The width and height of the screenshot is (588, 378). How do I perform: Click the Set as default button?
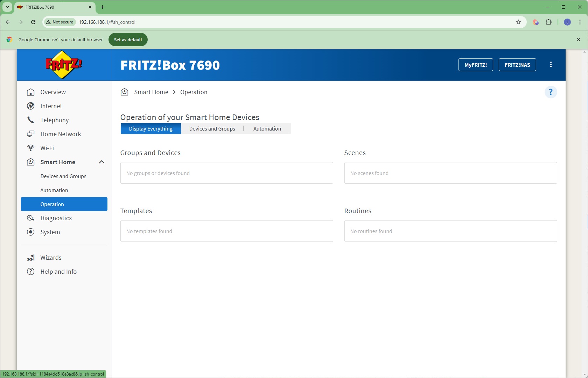click(128, 40)
